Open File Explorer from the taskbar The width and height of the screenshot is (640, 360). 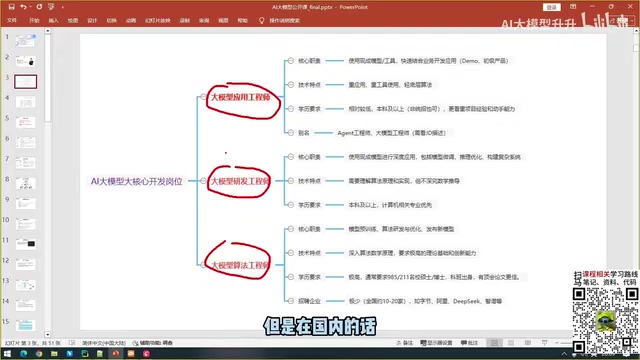point(54,354)
